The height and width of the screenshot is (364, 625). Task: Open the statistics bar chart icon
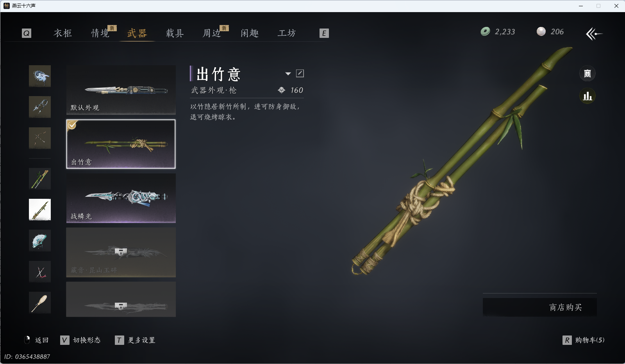coord(587,96)
